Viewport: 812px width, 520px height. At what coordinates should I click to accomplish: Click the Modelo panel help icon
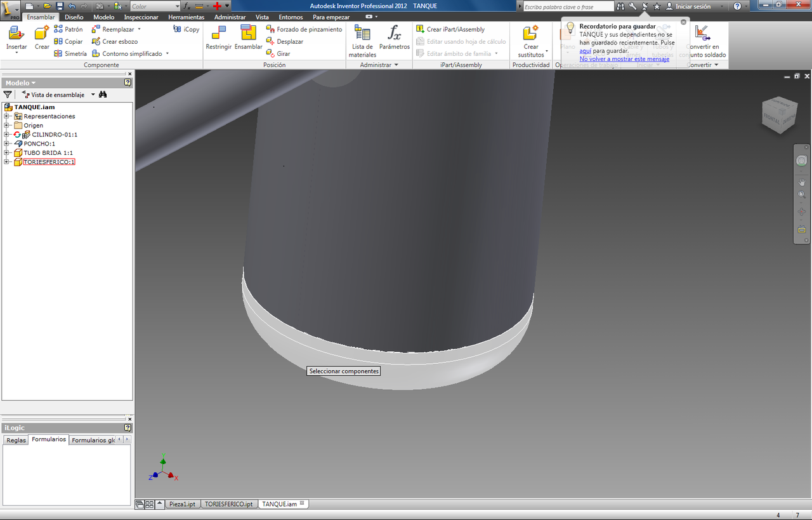128,83
